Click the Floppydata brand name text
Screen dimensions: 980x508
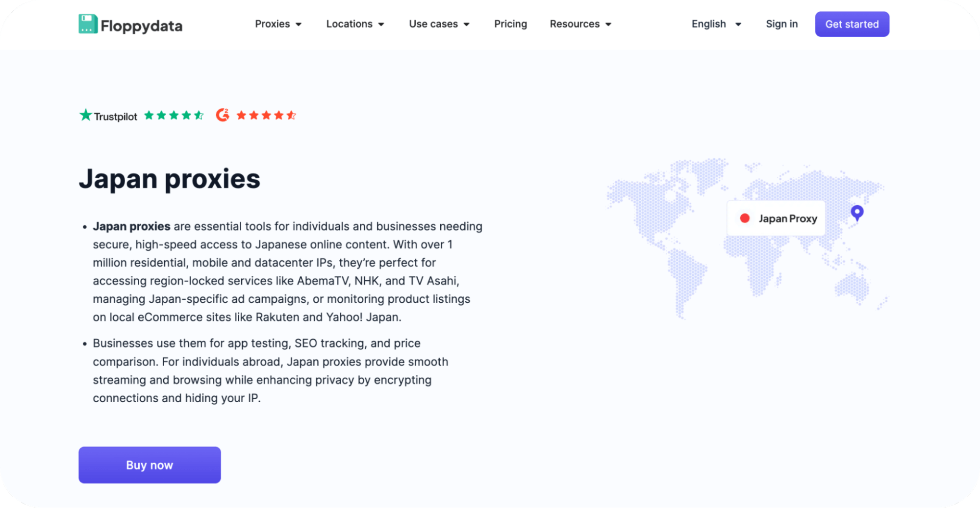pos(141,25)
